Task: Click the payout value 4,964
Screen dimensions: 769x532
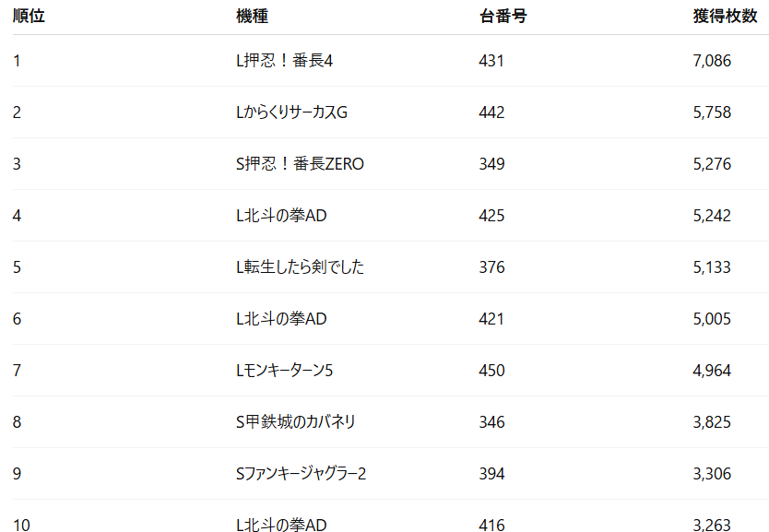Action: [x=712, y=371]
